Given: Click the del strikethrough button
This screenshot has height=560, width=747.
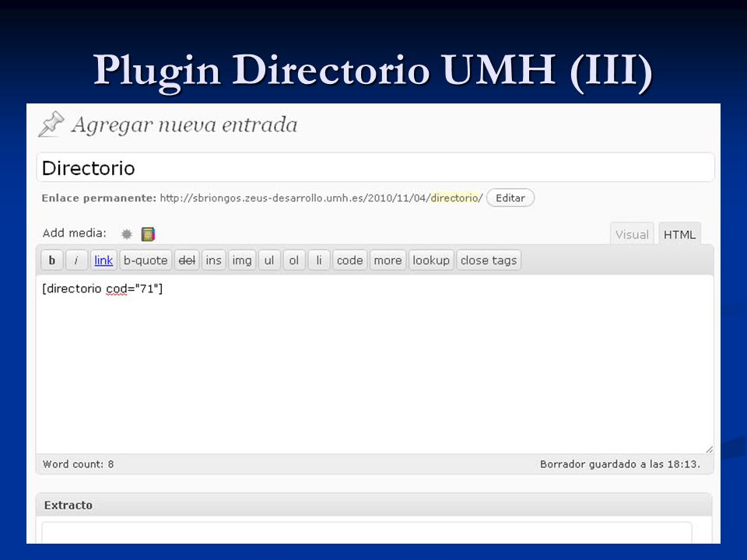Looking at the screenshot, I should [187, 261].
